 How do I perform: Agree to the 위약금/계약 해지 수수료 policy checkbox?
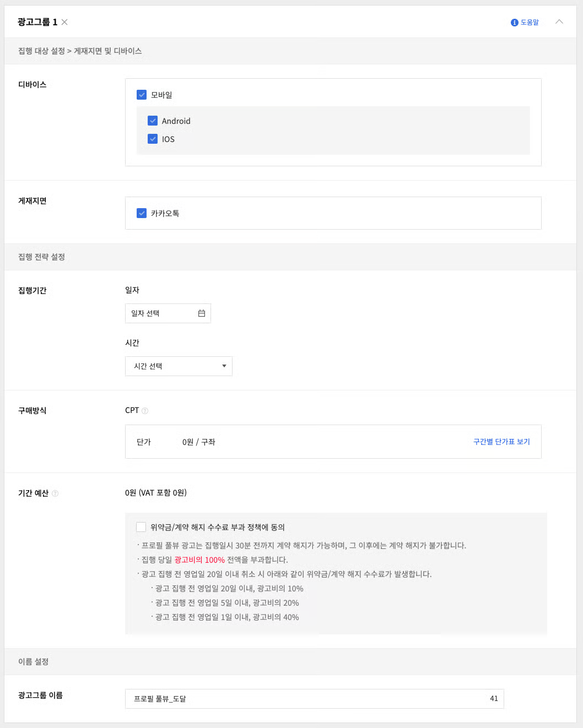coord(141,527)
